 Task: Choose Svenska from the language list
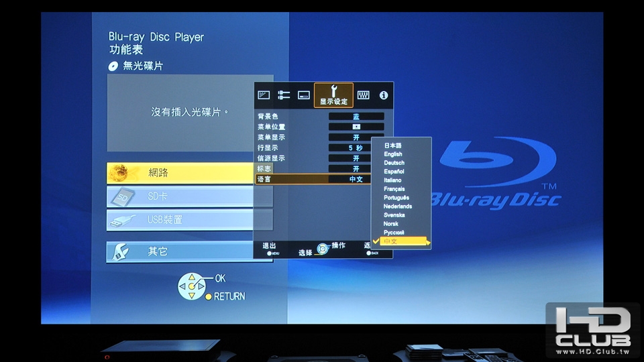pos(394,215)
